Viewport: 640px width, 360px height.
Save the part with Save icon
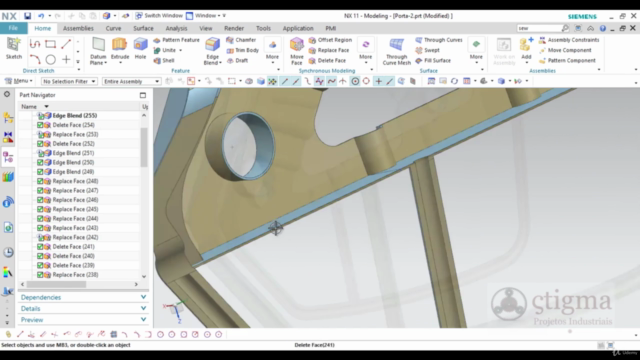pos(27,16)
